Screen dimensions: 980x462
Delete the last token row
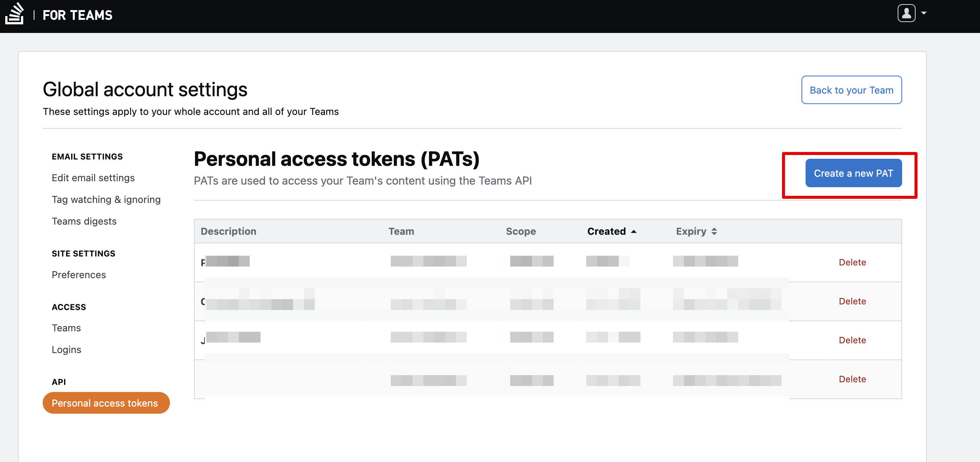point(852,379)
